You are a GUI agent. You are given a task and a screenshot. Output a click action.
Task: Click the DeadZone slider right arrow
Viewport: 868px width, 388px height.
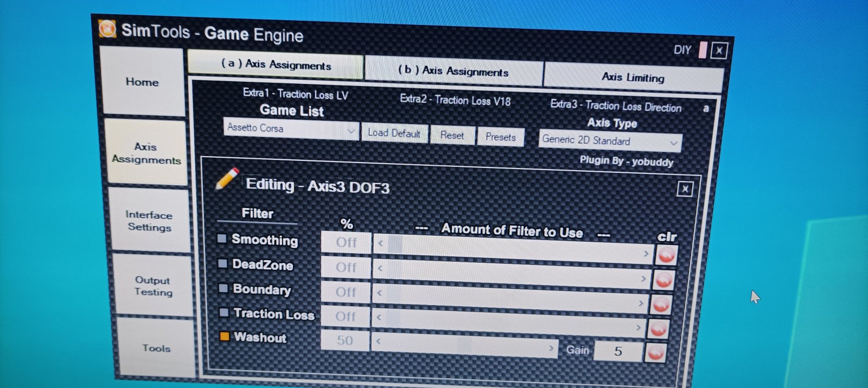click(643, 278)
